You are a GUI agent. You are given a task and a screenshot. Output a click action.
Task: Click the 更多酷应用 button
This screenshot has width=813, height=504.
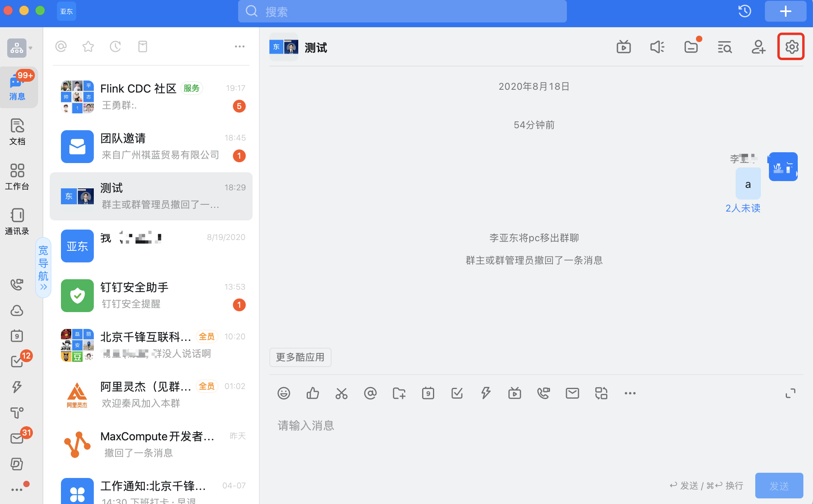point(300,357)
